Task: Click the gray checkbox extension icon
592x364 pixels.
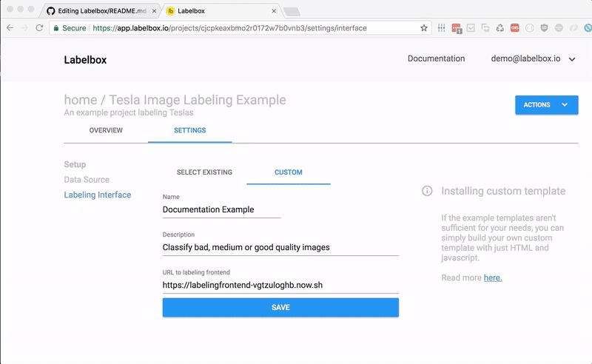Action: tap(471, 28)
